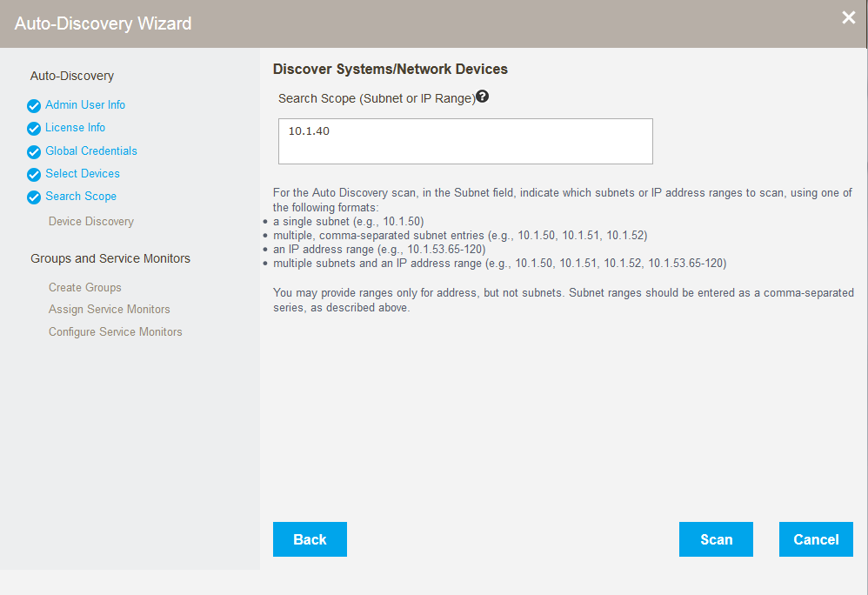Cancel the Auto-Discovery Wizard
The height and width of the screenshot is (595, 868).
(816, 539)
